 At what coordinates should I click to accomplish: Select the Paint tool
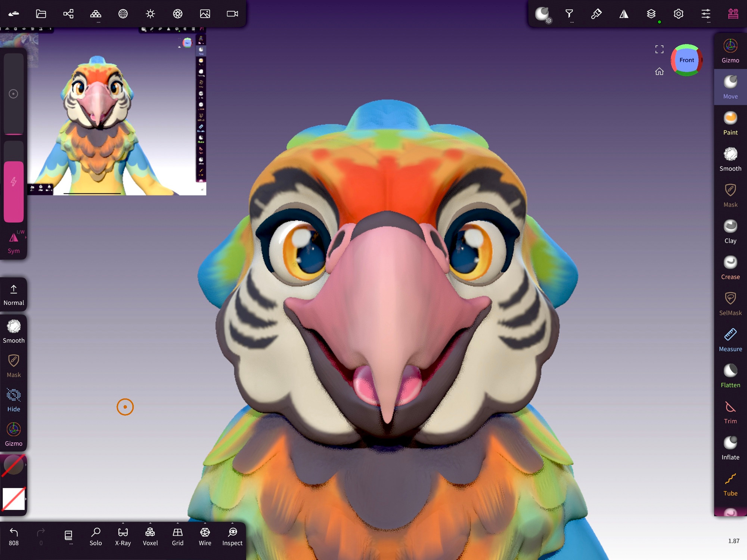point(730,123)
